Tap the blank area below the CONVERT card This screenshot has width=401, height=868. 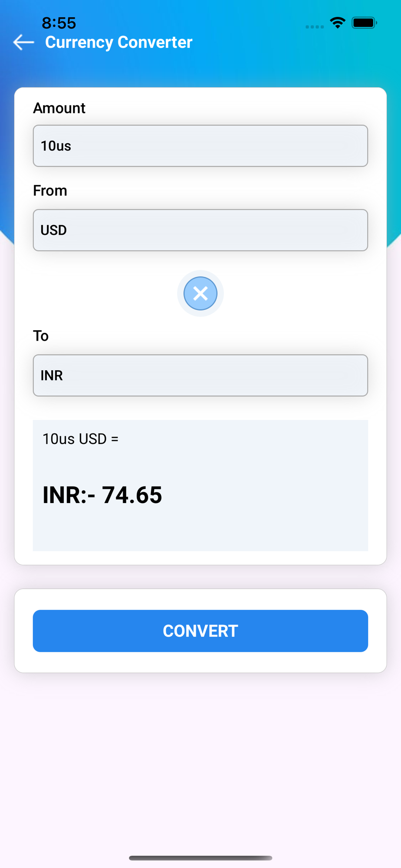200,759
